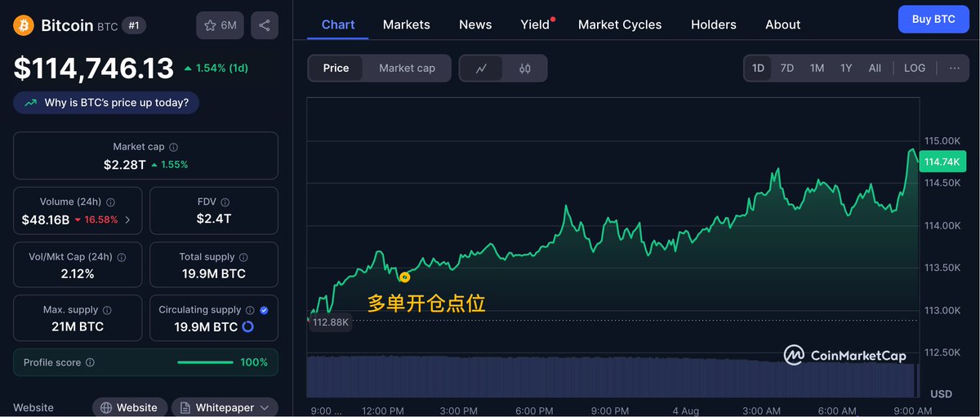Open the chart's more options ellipsis
980x417 pixels.
(x=954, y=68)
